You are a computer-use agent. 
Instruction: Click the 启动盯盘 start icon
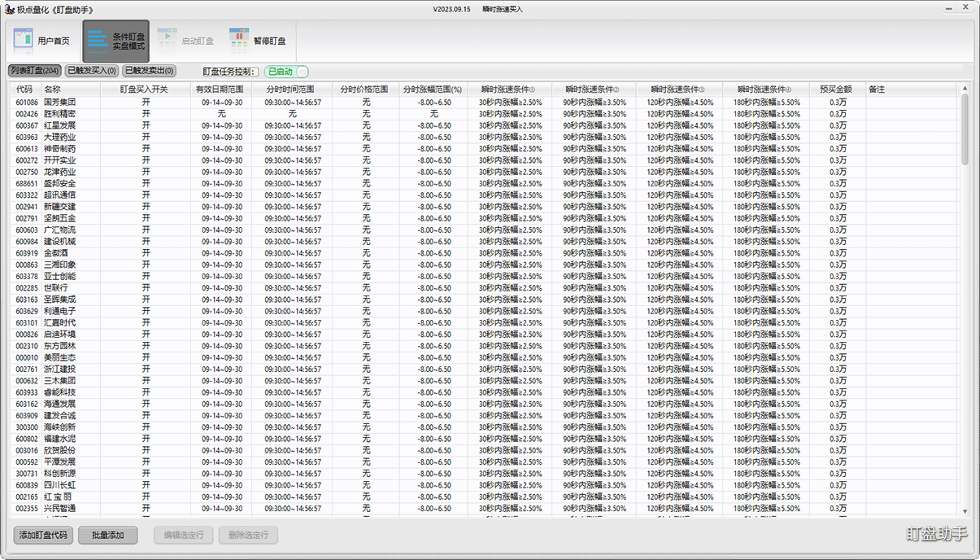185,41
